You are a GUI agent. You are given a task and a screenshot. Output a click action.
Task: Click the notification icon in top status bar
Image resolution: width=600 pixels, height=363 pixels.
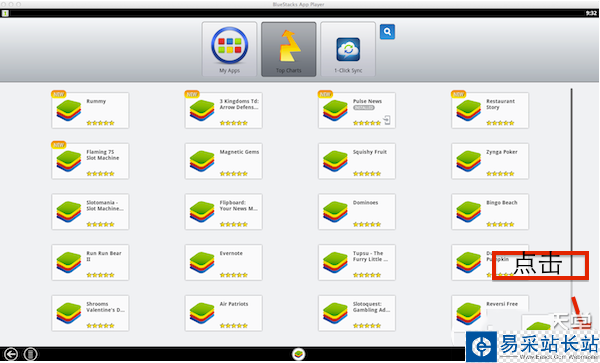tap(5, 13)
